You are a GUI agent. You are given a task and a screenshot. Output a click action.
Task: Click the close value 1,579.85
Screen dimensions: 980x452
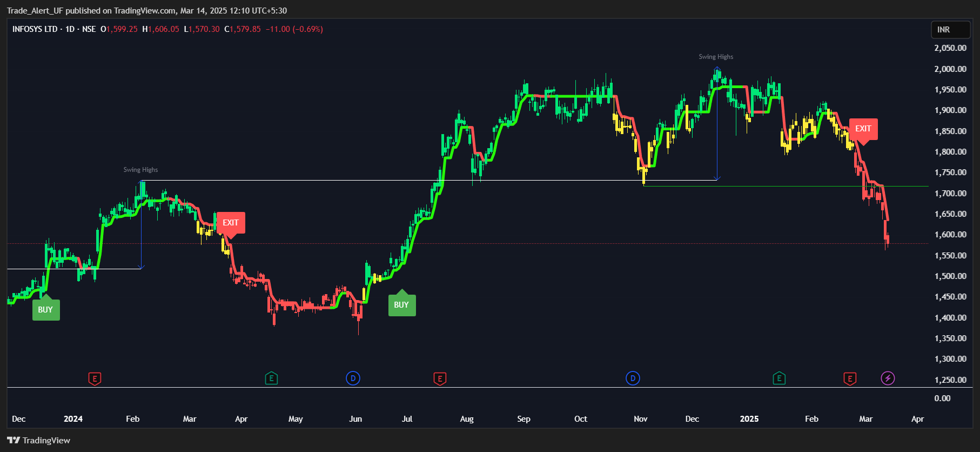click(x=245, y=29)
